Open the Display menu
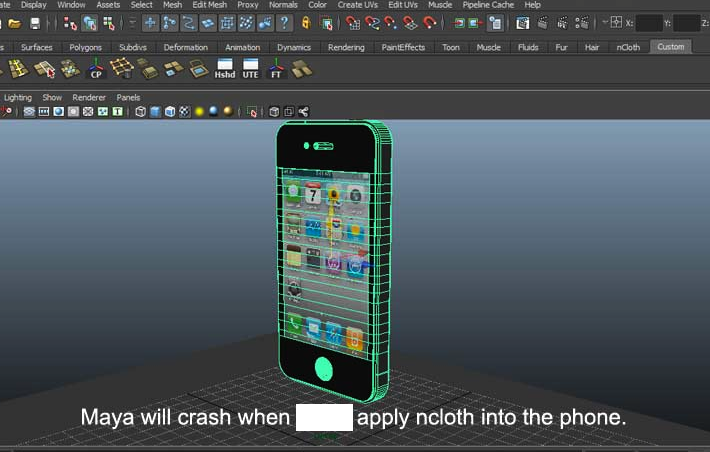 tap(34, 5)
